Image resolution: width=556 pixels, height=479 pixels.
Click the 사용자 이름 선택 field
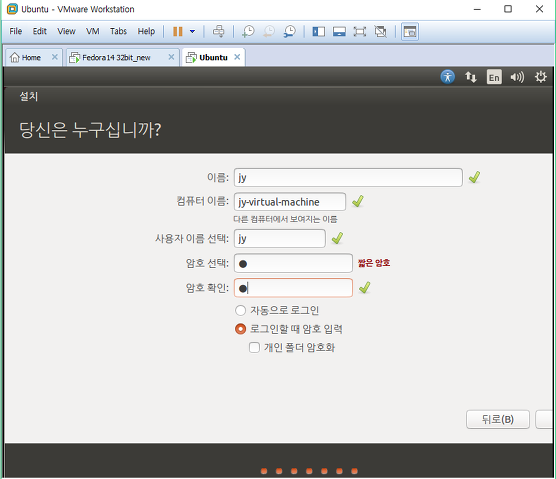[x=280, y=238]
